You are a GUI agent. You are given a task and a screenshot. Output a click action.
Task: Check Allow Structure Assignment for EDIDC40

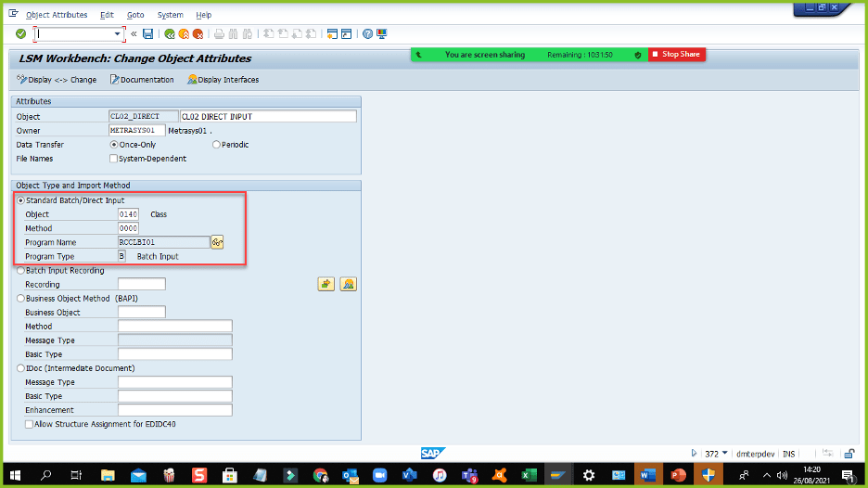[x=30, y=424]
